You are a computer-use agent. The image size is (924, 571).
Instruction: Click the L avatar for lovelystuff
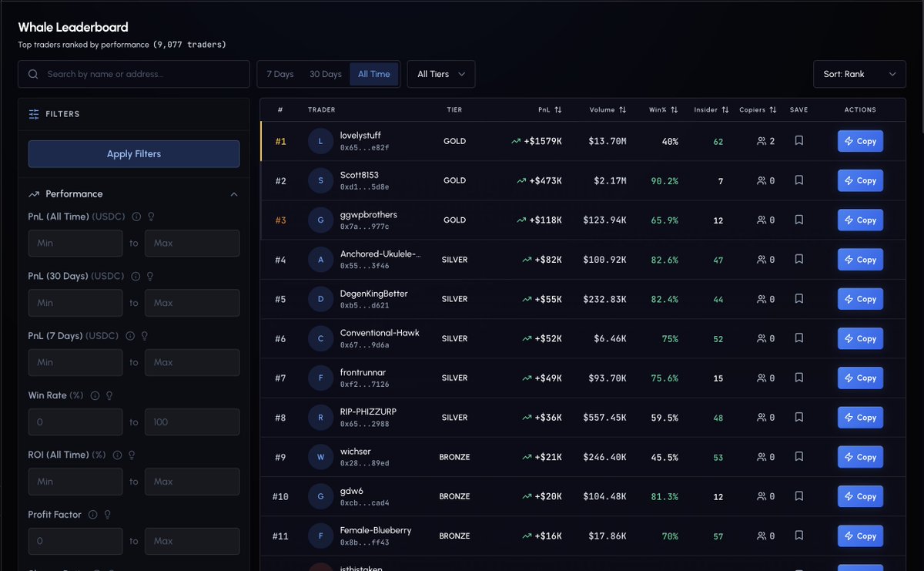pyautogui.click(x=320, y=141)
